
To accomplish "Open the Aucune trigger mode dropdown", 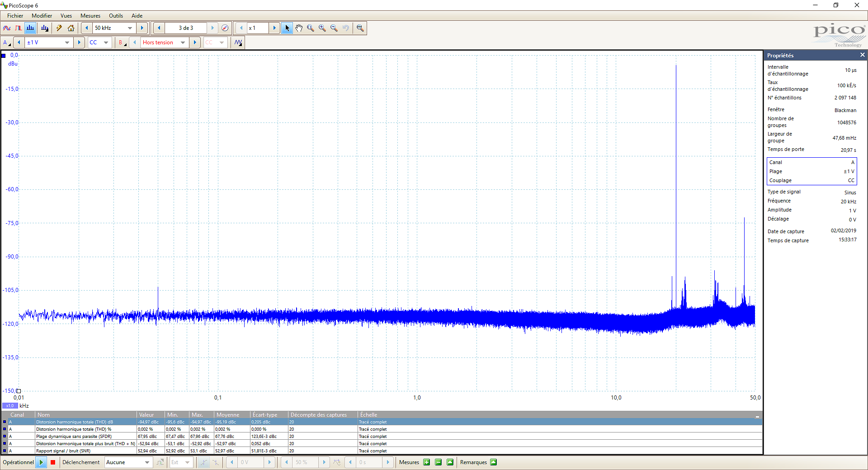I will (x=147, y=462).
